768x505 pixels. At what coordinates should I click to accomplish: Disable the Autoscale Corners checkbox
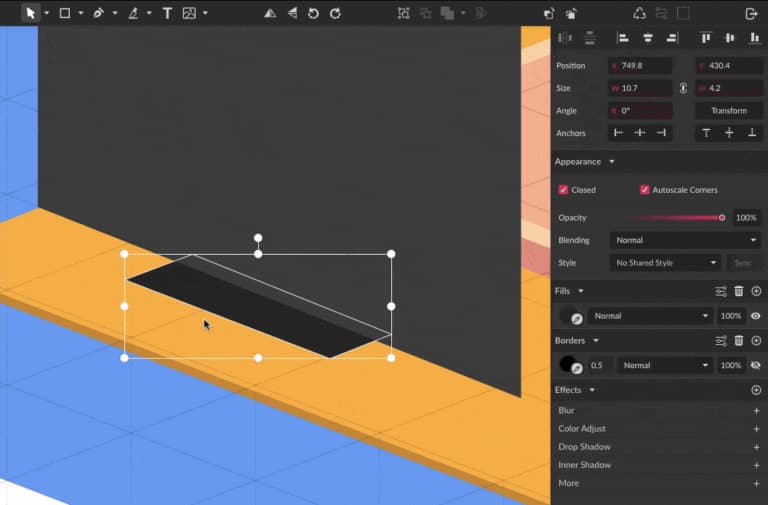(x=645, y=190)
